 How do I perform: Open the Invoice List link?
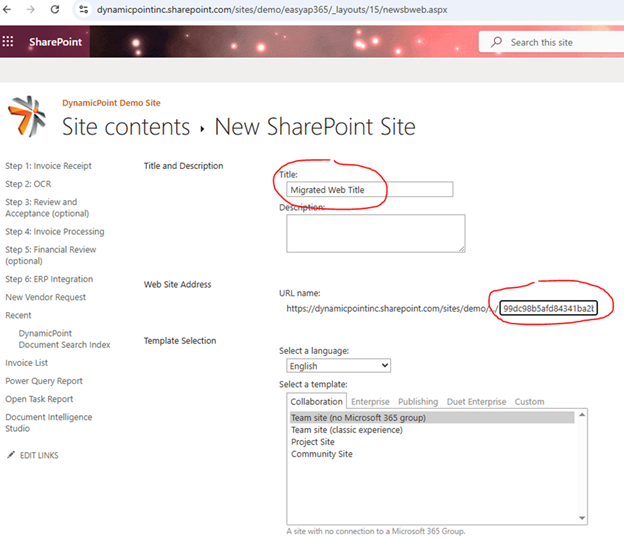tap(26, 363)
